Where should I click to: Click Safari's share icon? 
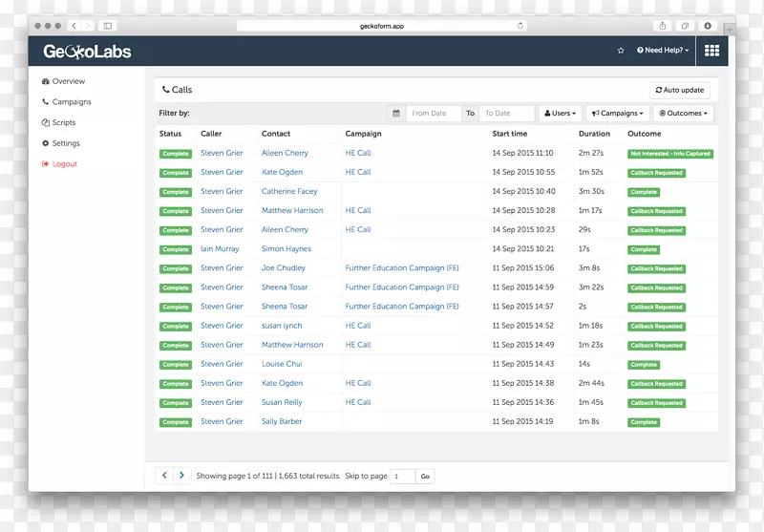662,26
